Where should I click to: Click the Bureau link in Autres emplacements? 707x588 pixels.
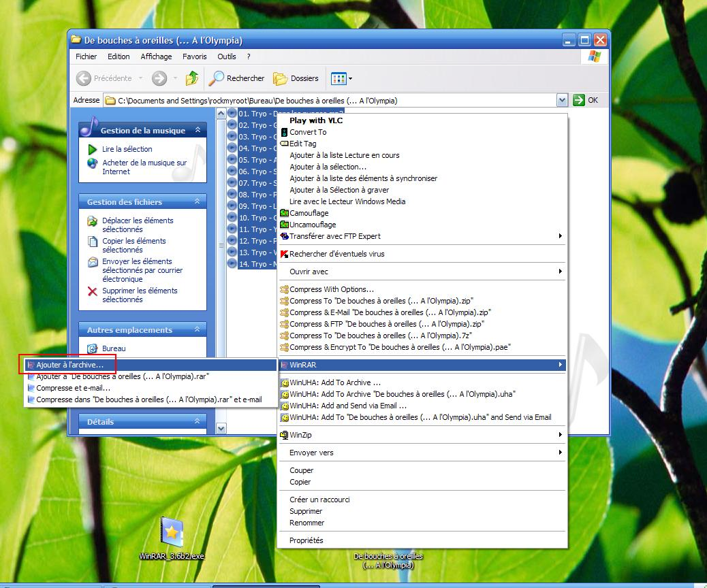[114, 348]
